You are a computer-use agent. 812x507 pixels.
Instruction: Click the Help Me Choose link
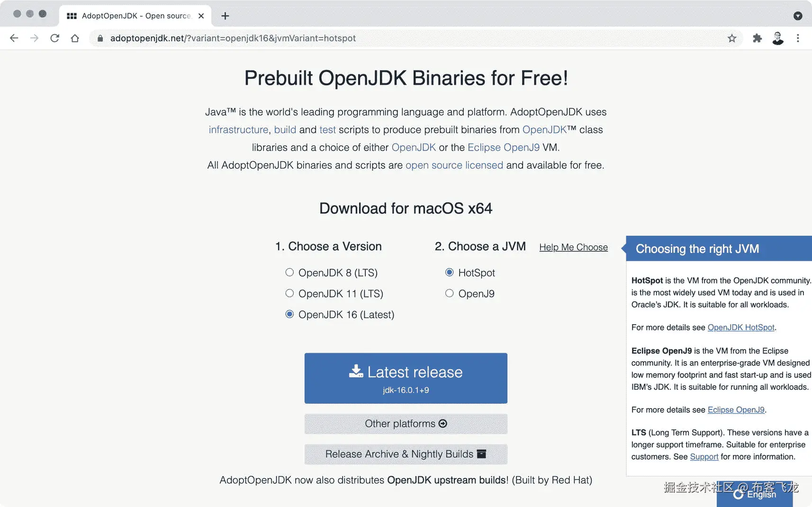click(x=573, y=247)
